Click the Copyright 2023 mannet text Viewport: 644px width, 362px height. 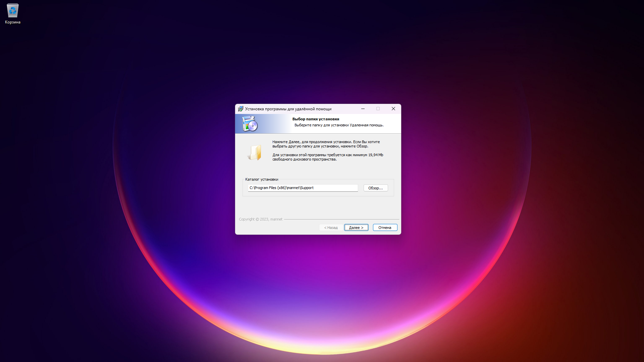click(x=260, y=219)
